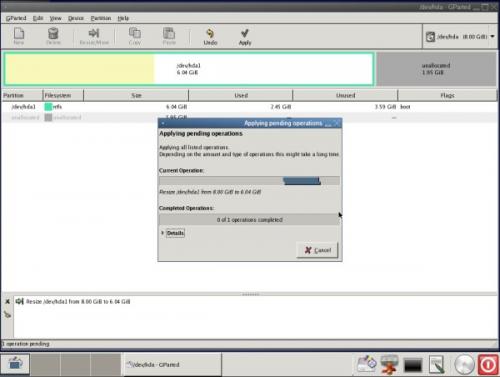Click the drive utility icon in tray
The height and width of the screenshot is (377, 500).
pos(367,364)
